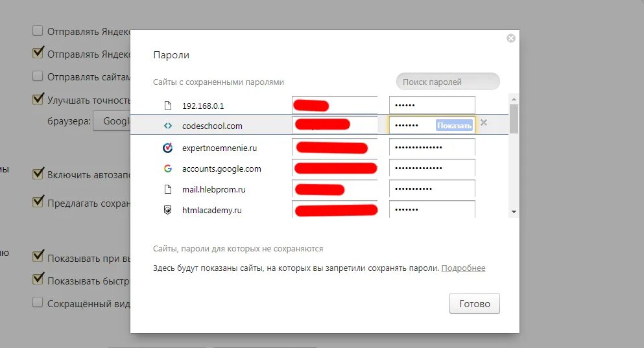Select the expertnoemnenie.ru row text
The height and width of the screenshot is (348, 644).
click(219, 148)
